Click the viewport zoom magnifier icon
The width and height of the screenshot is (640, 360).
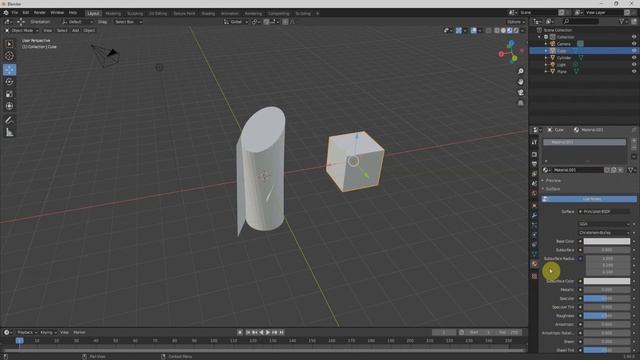[x=520, y=71]
